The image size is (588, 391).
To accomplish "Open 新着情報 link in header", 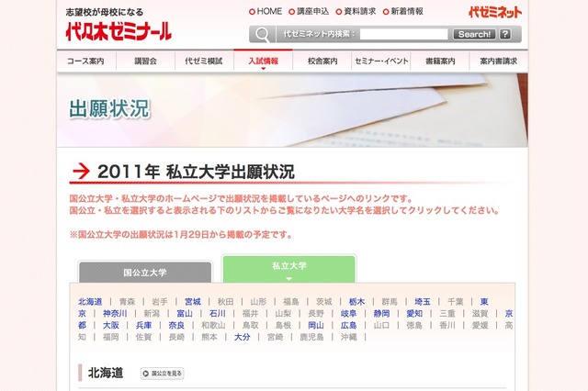I will coord(402,12).
